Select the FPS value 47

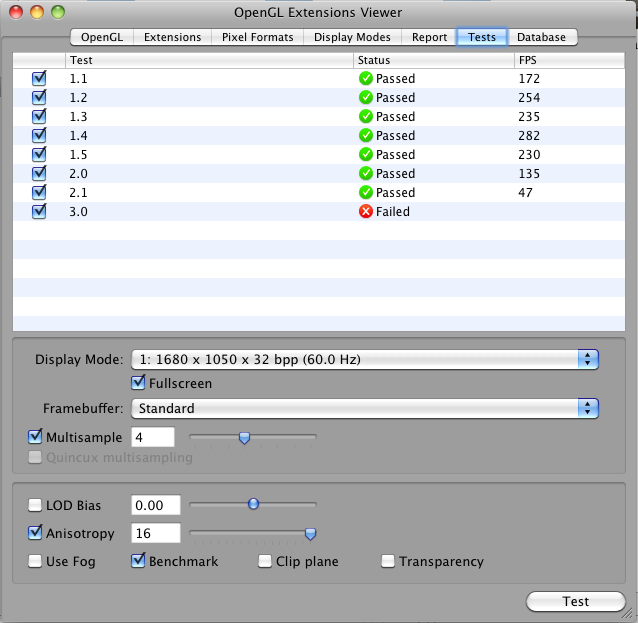525,192
